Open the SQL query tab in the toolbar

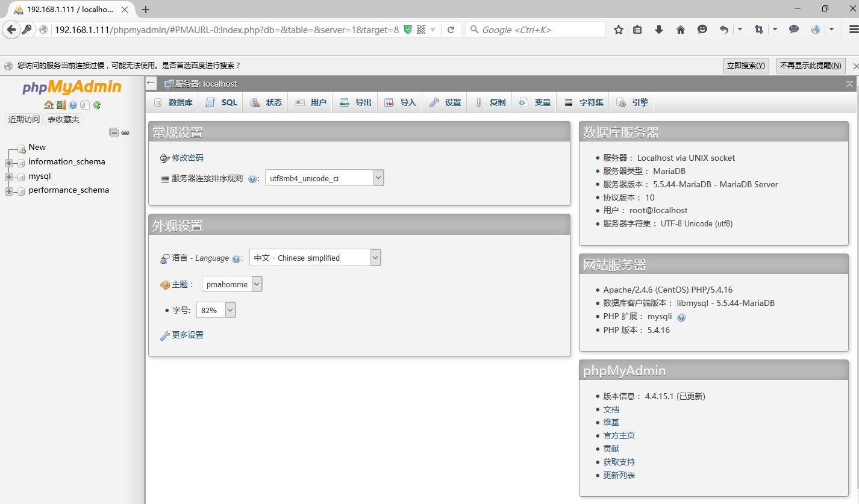click(x=220, y=102)
